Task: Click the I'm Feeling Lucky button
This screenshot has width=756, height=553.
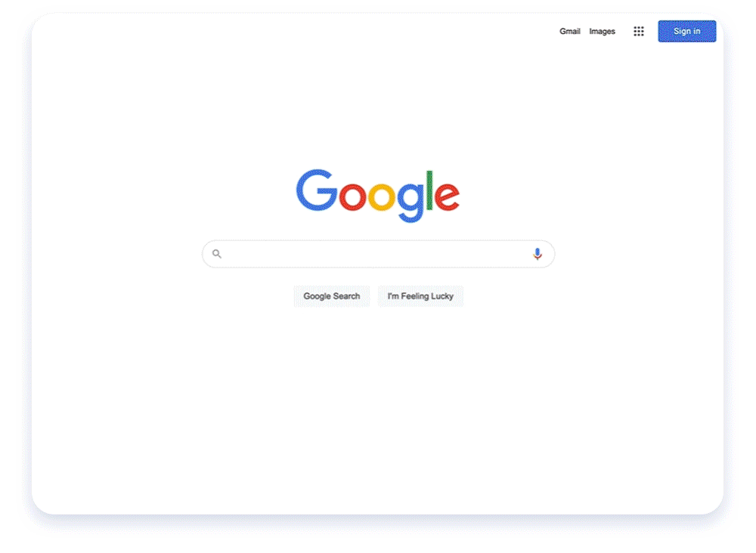Action: tap(420, 296)
